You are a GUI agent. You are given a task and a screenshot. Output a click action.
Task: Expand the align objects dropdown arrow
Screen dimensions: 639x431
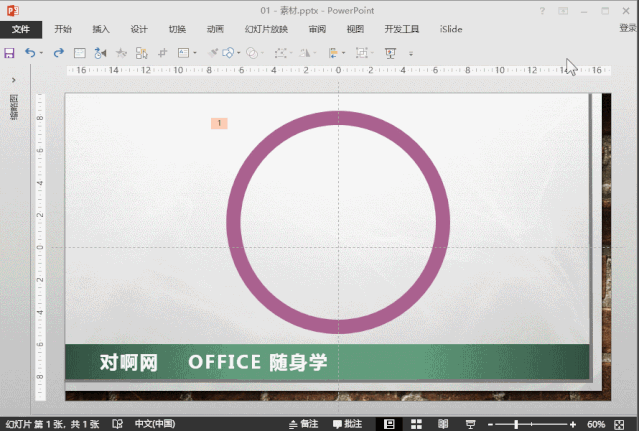[344, 53]
